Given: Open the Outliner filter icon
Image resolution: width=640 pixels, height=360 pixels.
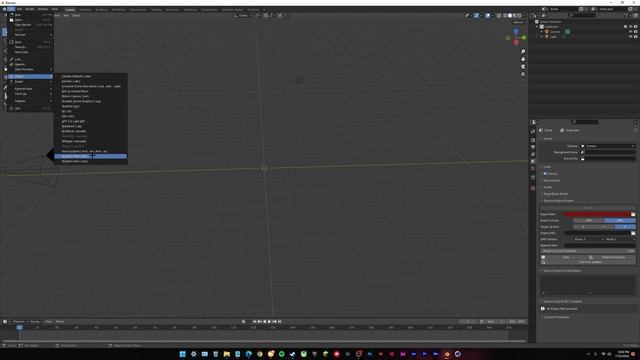Looking at the screenshot, I should 627,16.
